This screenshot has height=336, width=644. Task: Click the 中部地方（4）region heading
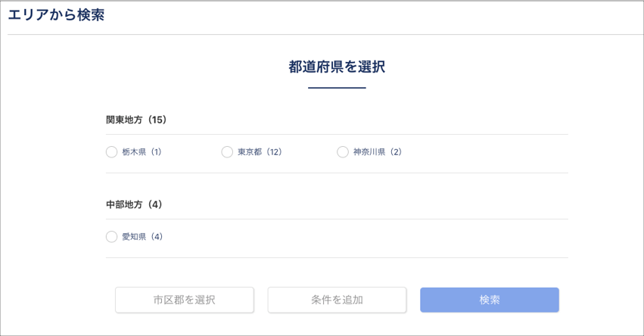click(134, 204)
